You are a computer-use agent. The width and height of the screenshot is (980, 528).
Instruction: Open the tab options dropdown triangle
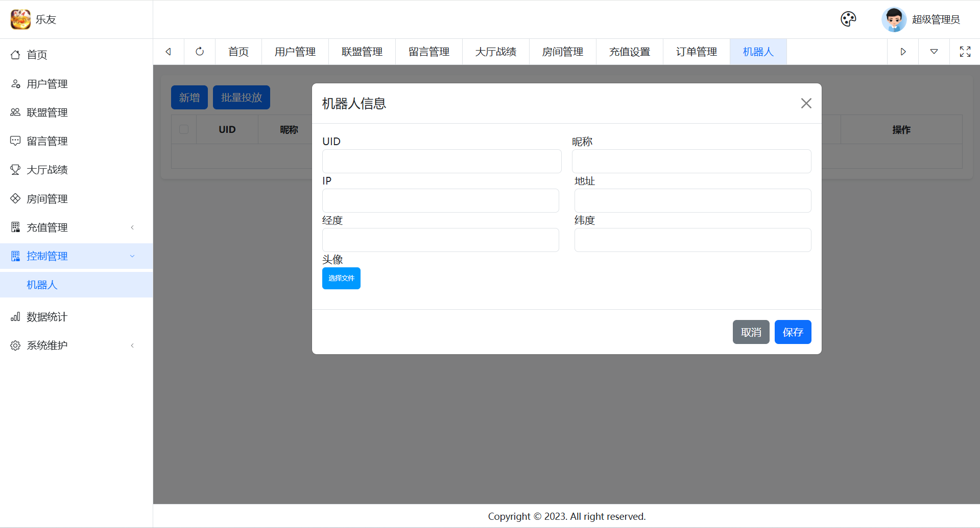coord(934,52)
